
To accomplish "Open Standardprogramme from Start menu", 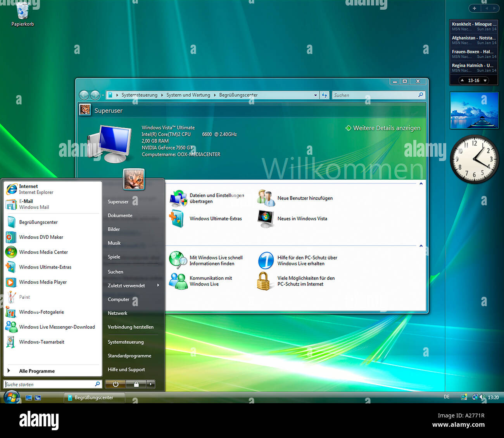I will [x=129, y=356].
